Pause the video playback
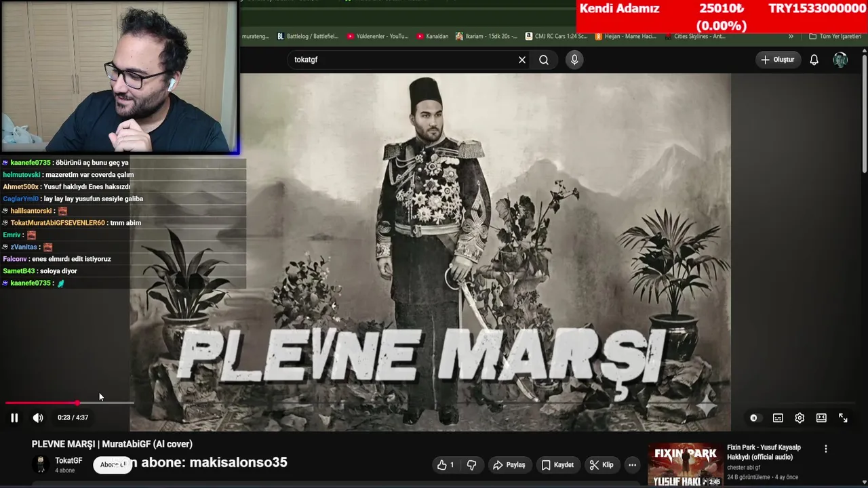 click(x=14, y=418)
